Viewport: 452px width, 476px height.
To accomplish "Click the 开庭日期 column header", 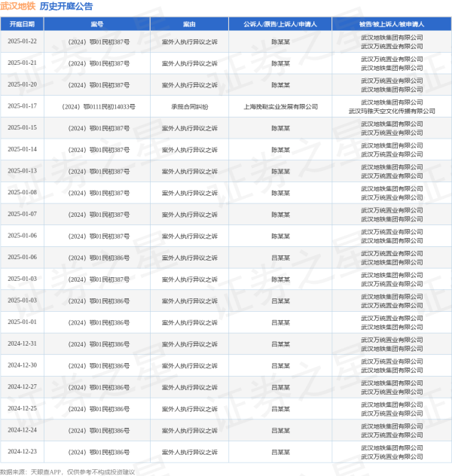I will pyautogui.click(x=22, y=24).
